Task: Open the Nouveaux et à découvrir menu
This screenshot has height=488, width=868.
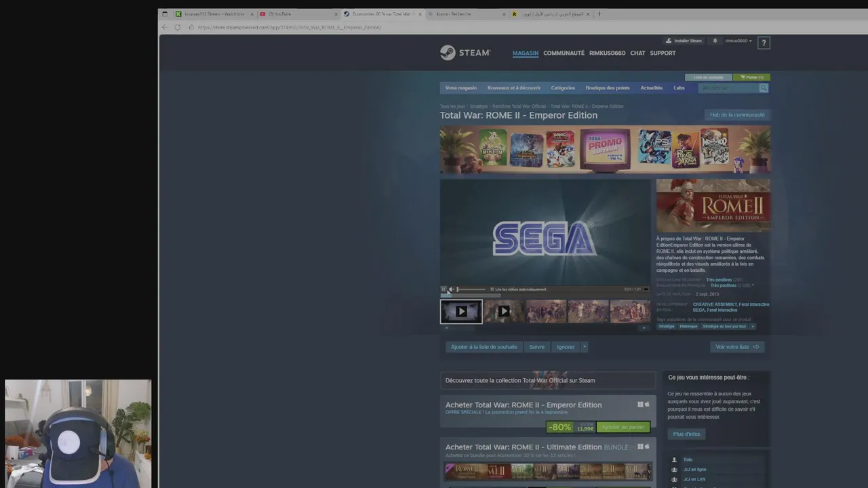Action: [514, 88]
